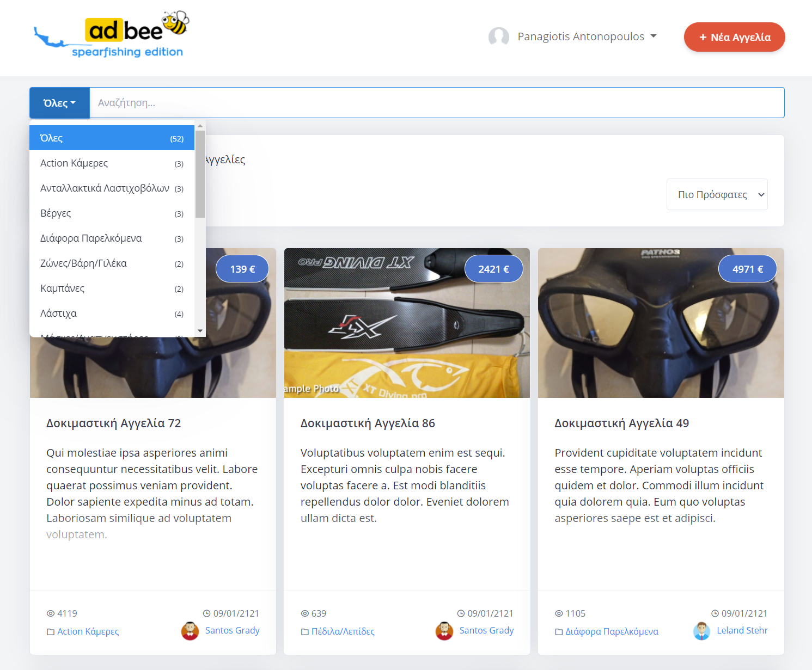812x670 pixels.
Task: Click the clock icon on listing 86 date
Action: (461, 613)
